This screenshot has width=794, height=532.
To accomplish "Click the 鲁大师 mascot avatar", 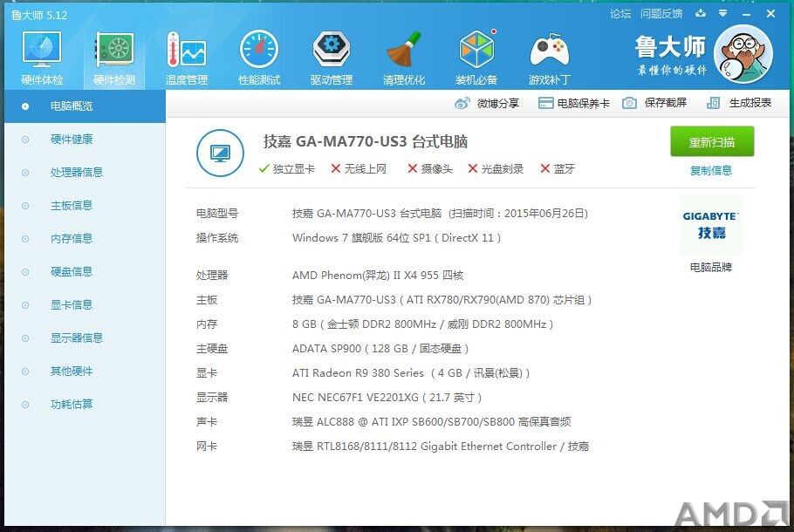I will coord(743,54).
